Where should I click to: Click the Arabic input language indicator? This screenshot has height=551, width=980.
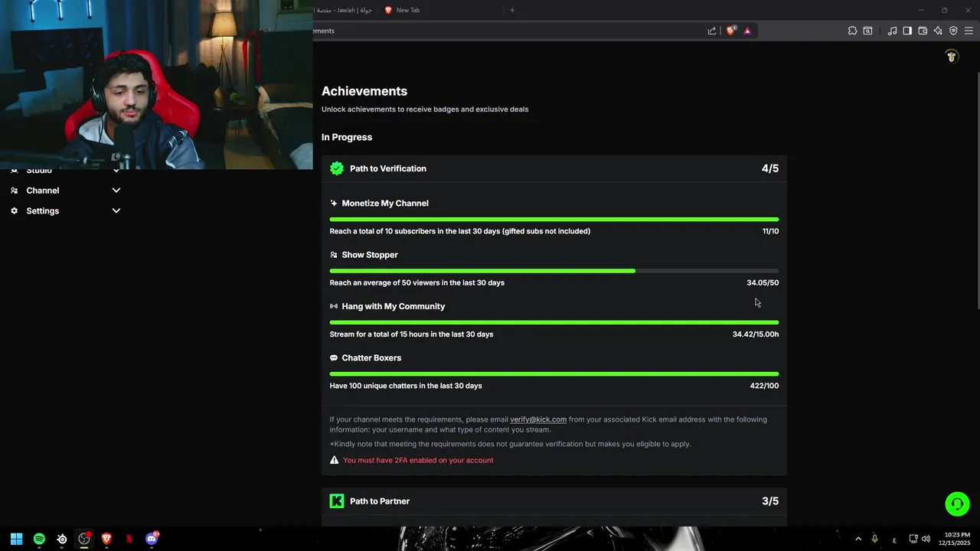point(894,540)
